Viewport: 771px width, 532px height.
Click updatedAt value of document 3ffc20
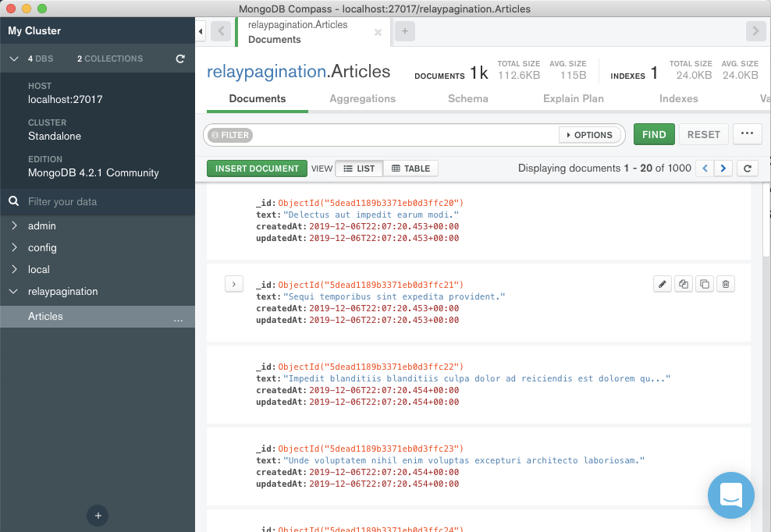pos(384,238)
